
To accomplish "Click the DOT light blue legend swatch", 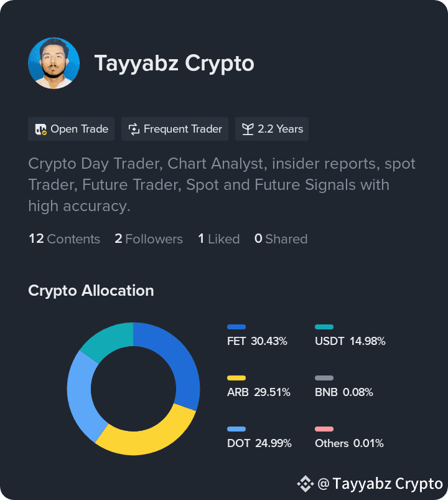I will [236, 429].
